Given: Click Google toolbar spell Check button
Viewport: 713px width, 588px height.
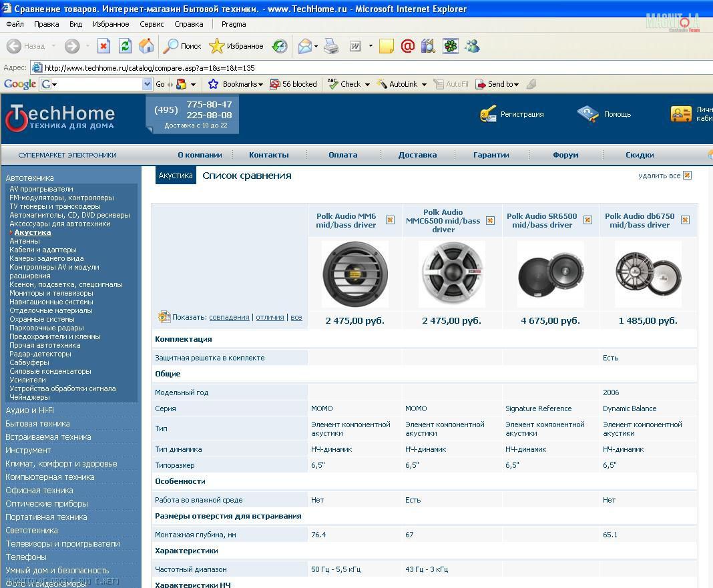Looking at the screenshot, I should click(344, 84).
